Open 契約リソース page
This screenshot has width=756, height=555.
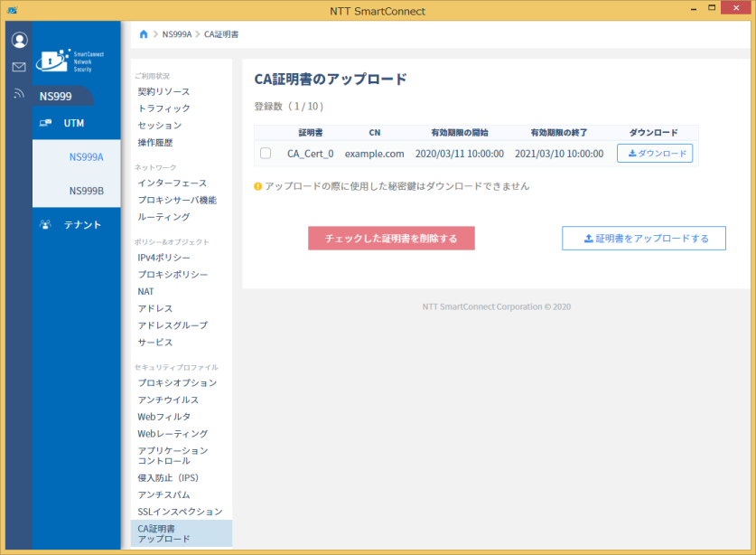[x=163, y=91]
